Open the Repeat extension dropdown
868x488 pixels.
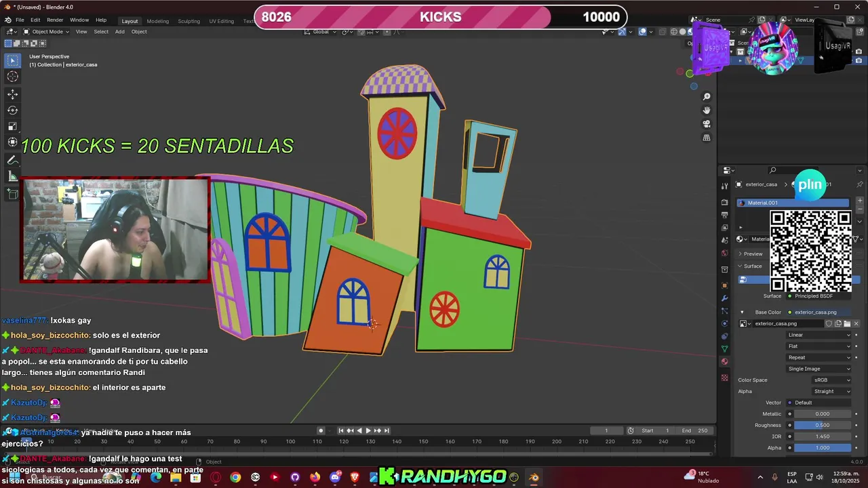(x=818, y=357)
